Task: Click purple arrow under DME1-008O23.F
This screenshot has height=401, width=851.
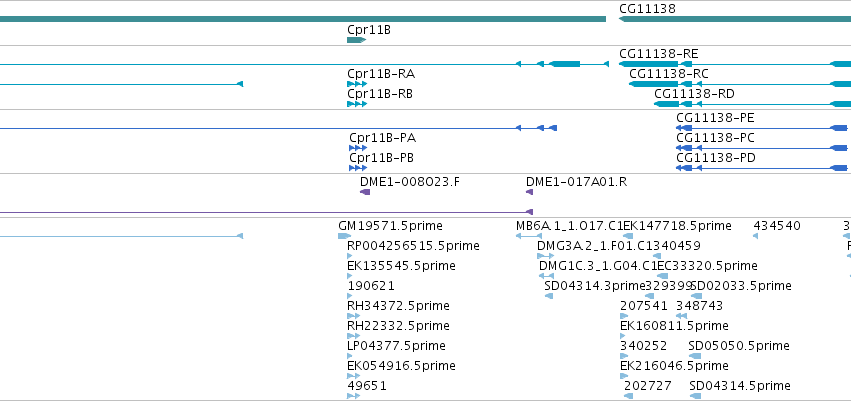Action: 365,192
